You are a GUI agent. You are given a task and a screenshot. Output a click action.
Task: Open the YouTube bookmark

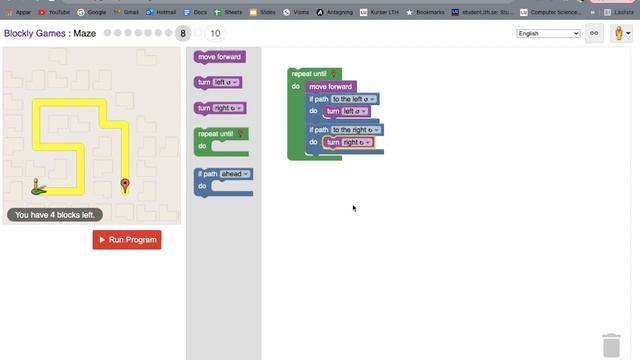point(54,12)
